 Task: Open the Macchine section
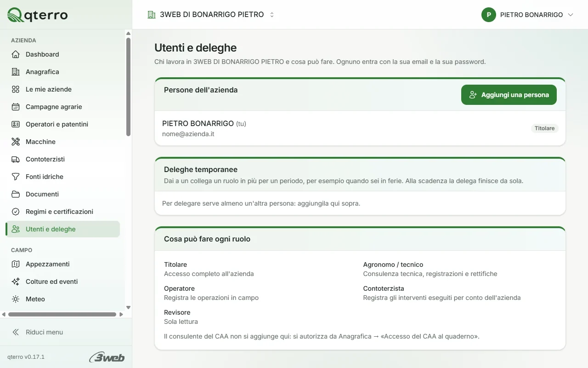click(x=62, y=142)
